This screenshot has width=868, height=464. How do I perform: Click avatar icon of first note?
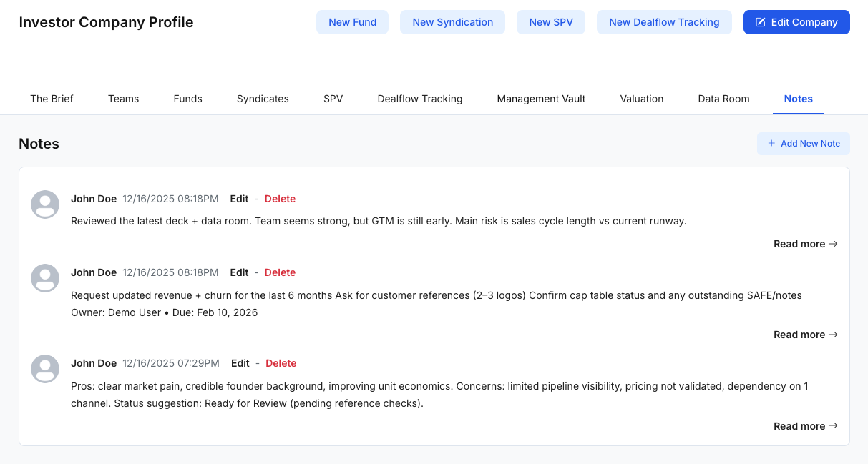click(x=45, y=204)
